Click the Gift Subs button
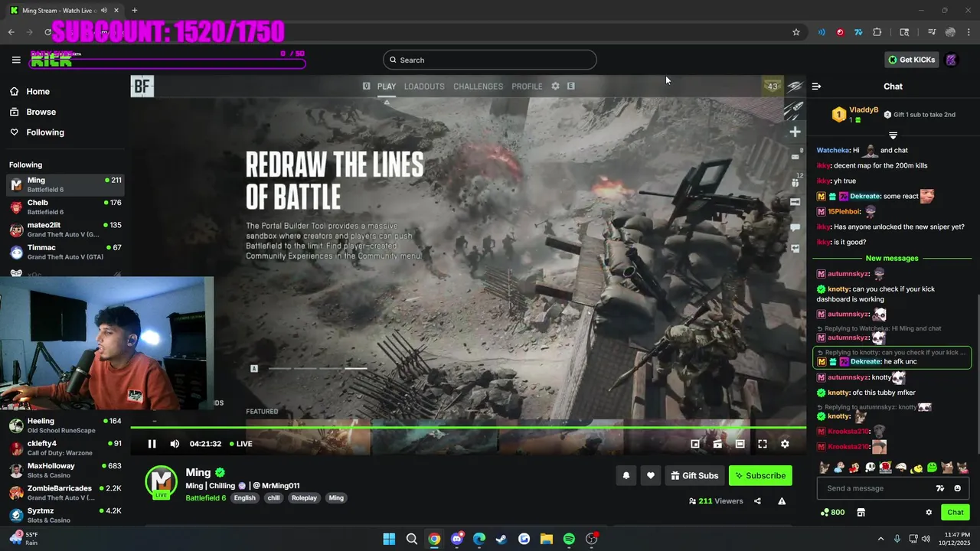 coord(694,475)
